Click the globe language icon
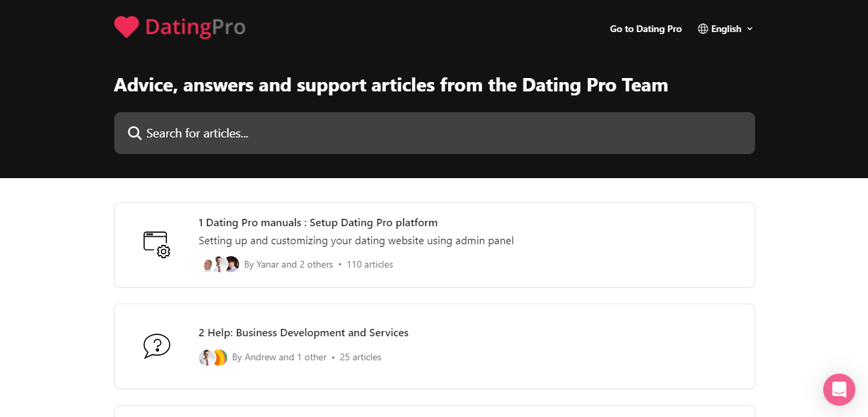The width and height of the screenshot is (868, 417). [703, 29]
